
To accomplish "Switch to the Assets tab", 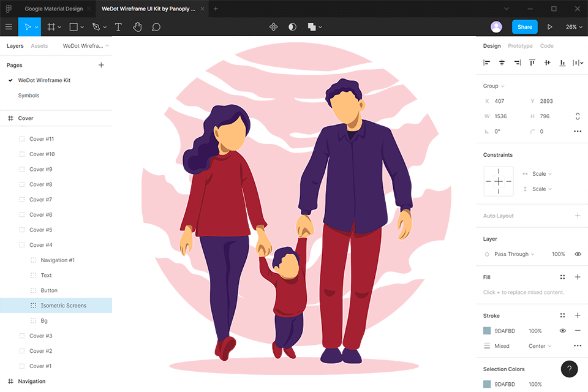I will pyautogui.click(x=39, y=46).
